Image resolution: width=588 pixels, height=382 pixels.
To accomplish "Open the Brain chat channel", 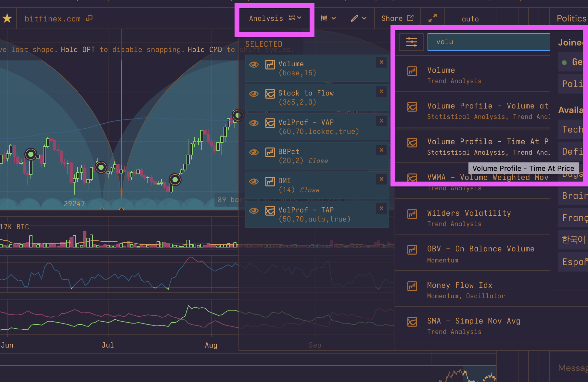I will click(x=573, y=196).
